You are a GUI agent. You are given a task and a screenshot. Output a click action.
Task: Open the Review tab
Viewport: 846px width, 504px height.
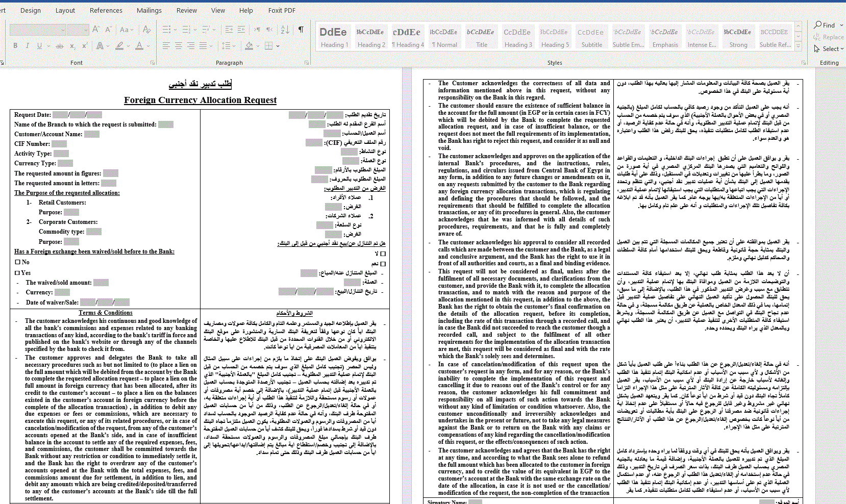tap(187, 10)
